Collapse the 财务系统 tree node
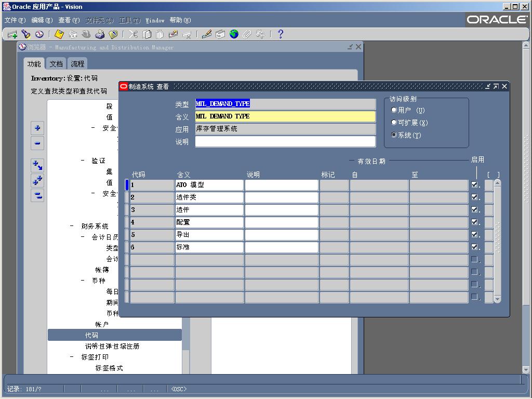Image resolution: width=532 pixels, height=399 pixels. click(x=72, y=226)
